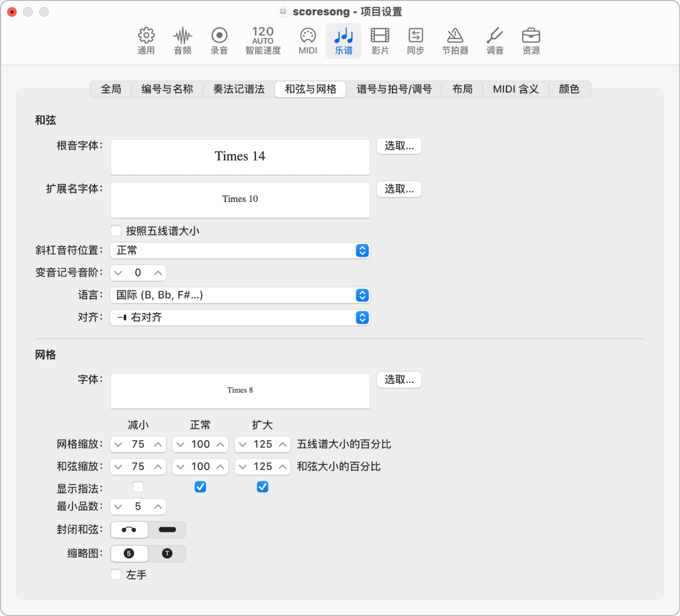Open the 影片 (Movie) settings icon
680x616 pixels.
(x=379, y=41)
